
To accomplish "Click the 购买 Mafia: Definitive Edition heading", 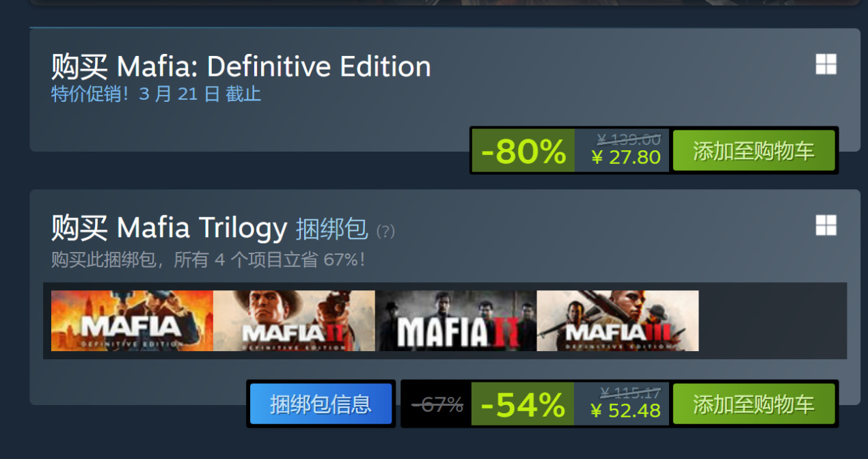I will (x=241, y=66).
